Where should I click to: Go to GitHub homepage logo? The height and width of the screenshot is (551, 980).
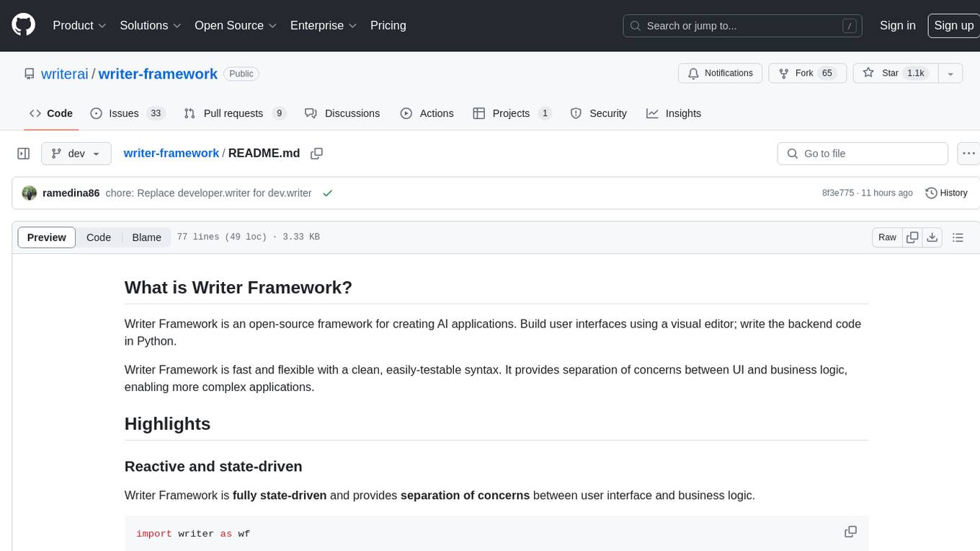(x=23, y=25)
